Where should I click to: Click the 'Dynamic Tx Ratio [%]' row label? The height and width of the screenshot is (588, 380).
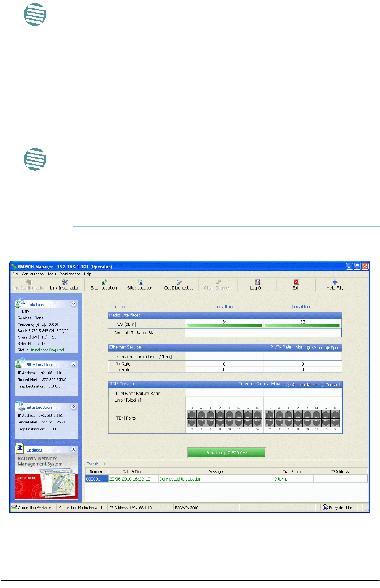(134, 333)
